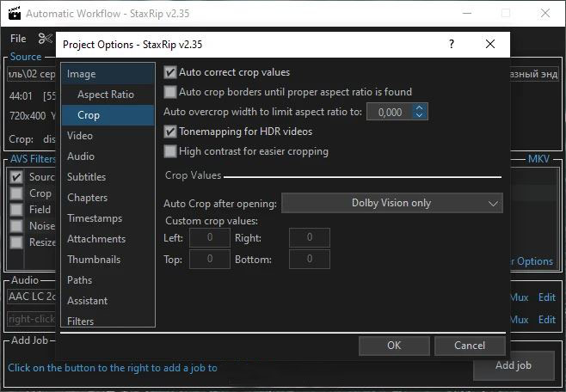Toggle the Source filter checkbox in AVS Filters
The image size is (566, 392).
16,177
